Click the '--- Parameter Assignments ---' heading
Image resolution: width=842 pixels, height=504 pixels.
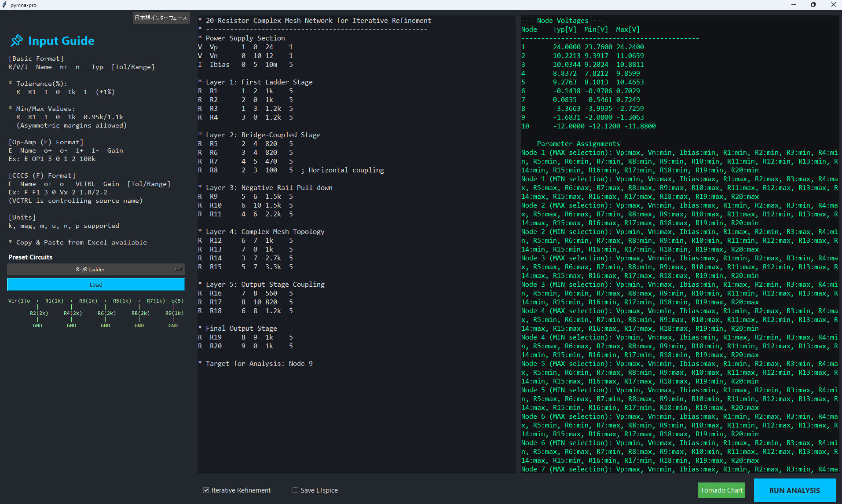[x=578, y=144]
